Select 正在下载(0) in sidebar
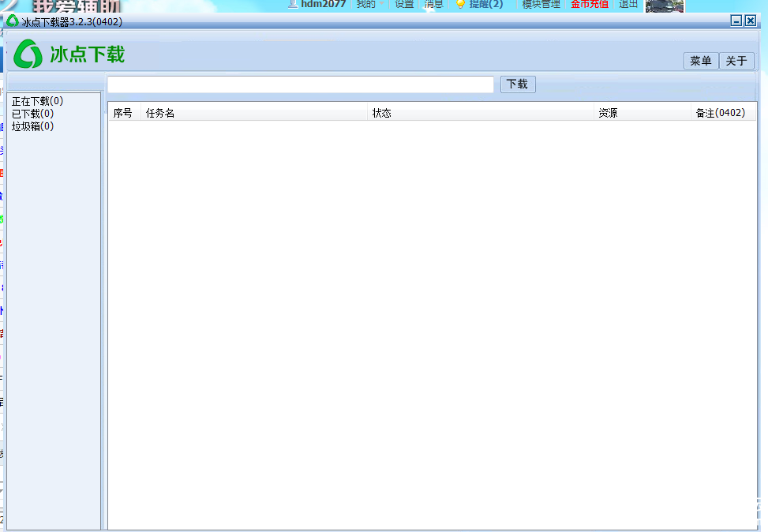Viewport: 768px width, 532px height. pos(37,101)
